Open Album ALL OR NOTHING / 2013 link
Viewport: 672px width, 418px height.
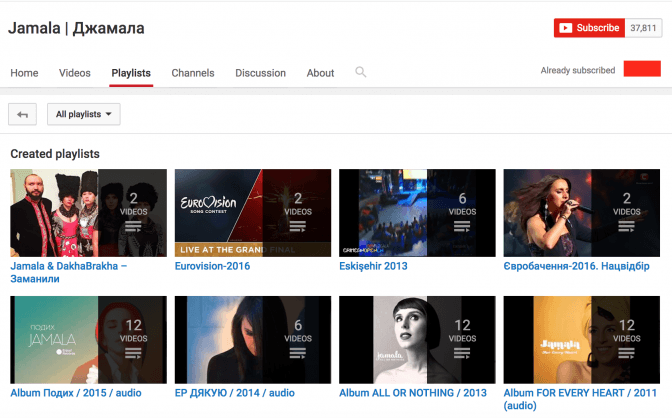(413, 393)
